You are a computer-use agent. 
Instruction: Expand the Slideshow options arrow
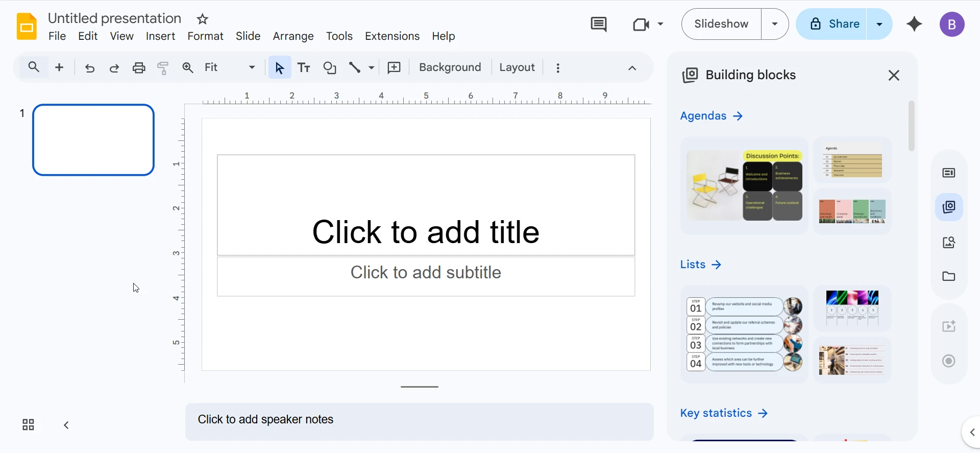pos(775,24)
